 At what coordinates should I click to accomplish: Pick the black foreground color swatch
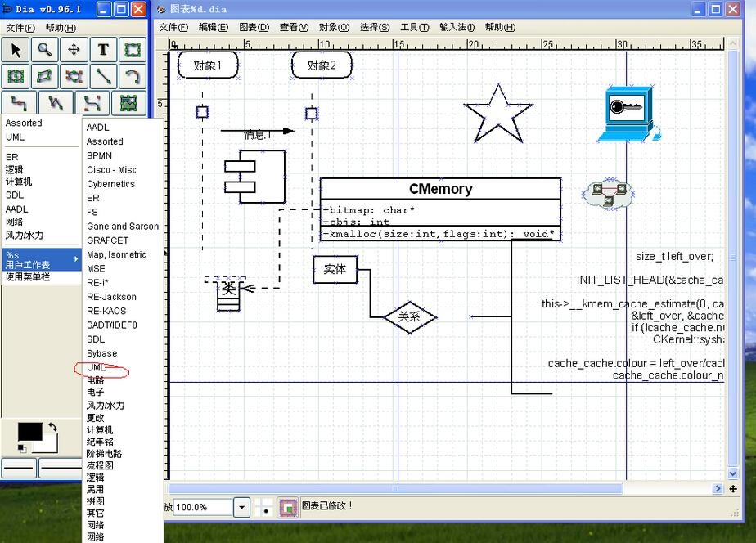[30, 431]
